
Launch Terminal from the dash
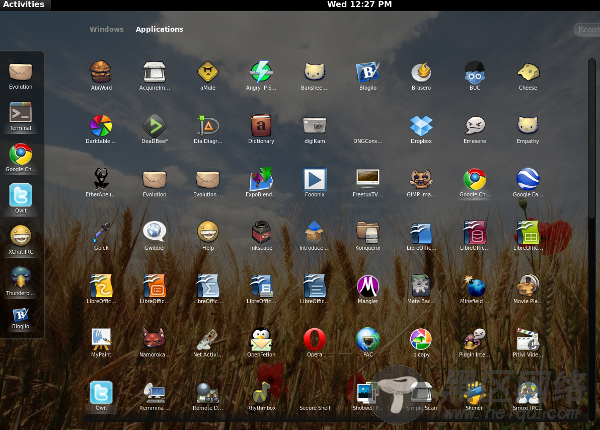point(21,116)
